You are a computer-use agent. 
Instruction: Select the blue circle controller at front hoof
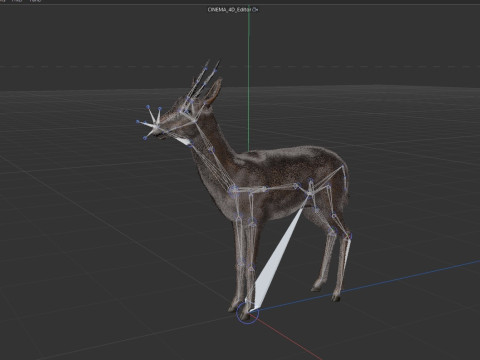click(247, 312)
